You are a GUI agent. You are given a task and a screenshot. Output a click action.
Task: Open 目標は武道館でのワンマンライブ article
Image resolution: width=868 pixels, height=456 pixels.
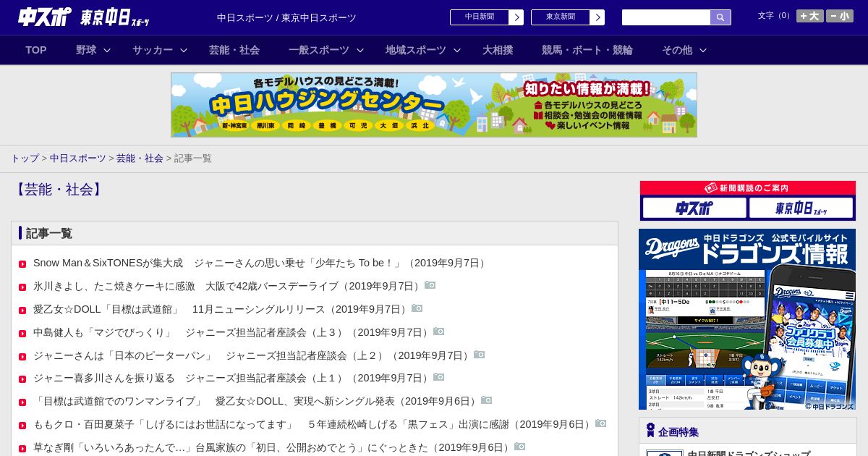tap(257, 401)
